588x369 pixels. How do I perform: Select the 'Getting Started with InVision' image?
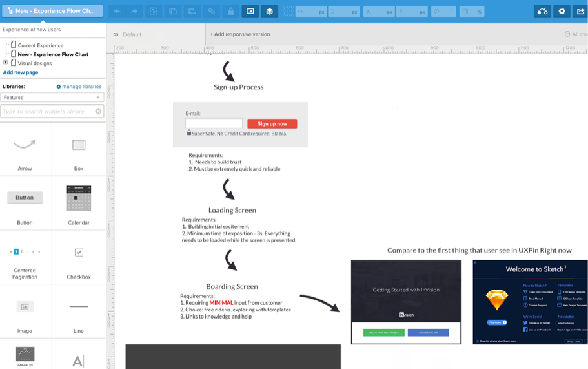coord(406,302)
